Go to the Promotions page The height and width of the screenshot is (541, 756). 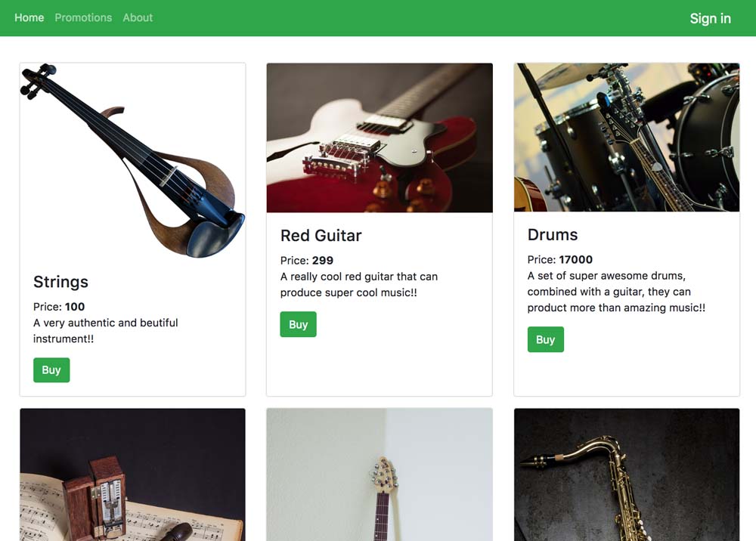pos(83,18)
